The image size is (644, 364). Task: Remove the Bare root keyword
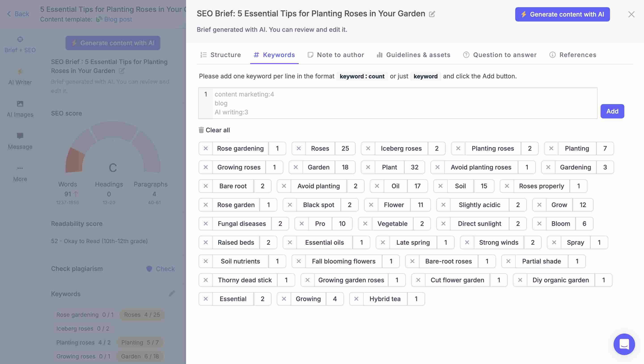[205, 186]
